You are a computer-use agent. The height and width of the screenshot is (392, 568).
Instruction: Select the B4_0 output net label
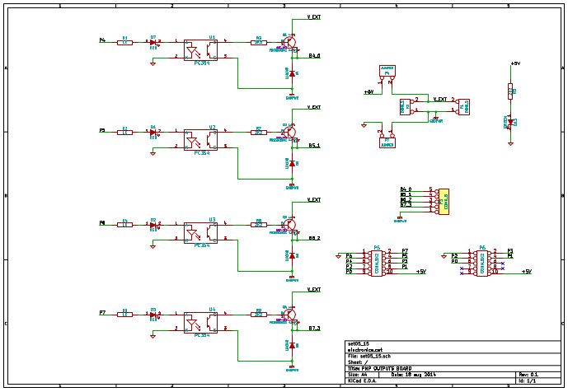[314, 56]
